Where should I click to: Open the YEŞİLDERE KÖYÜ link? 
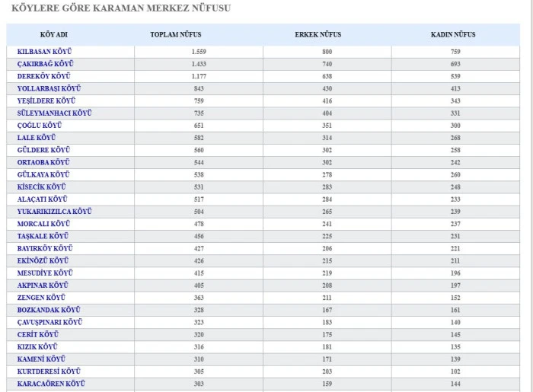click(x=46, y=100)
